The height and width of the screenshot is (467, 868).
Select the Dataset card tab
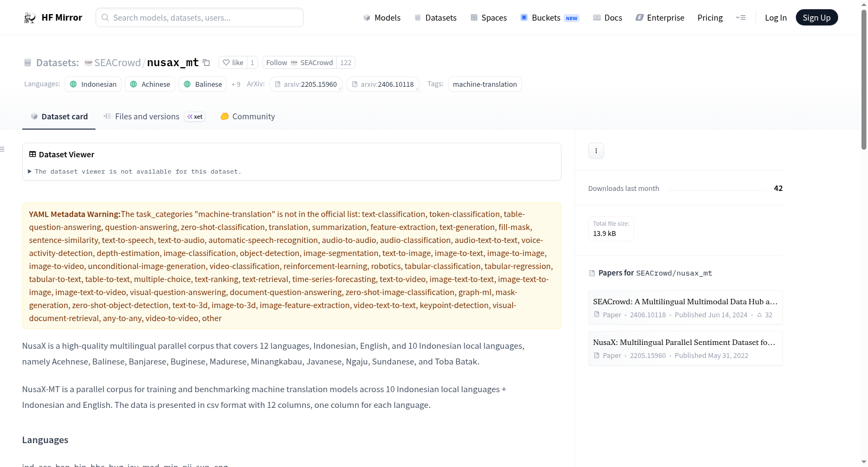pyautogui.click(x=59, y=117)
